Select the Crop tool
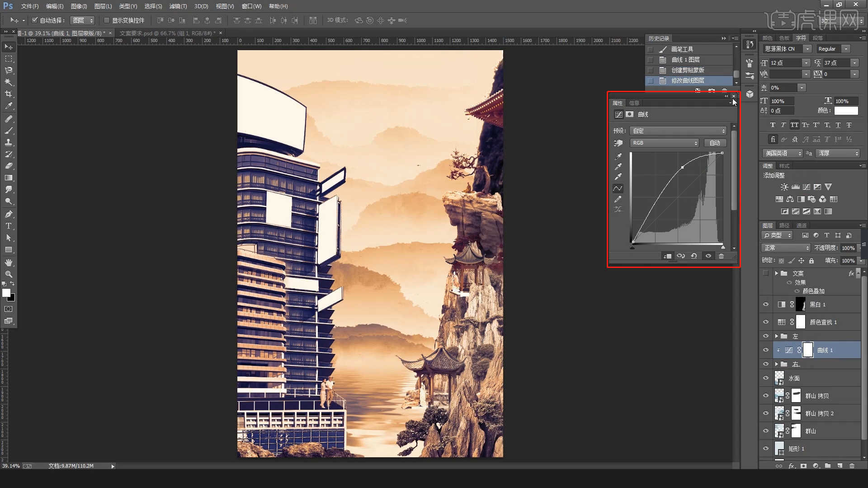The image size is (868, 488). click(x=9, y=94)
